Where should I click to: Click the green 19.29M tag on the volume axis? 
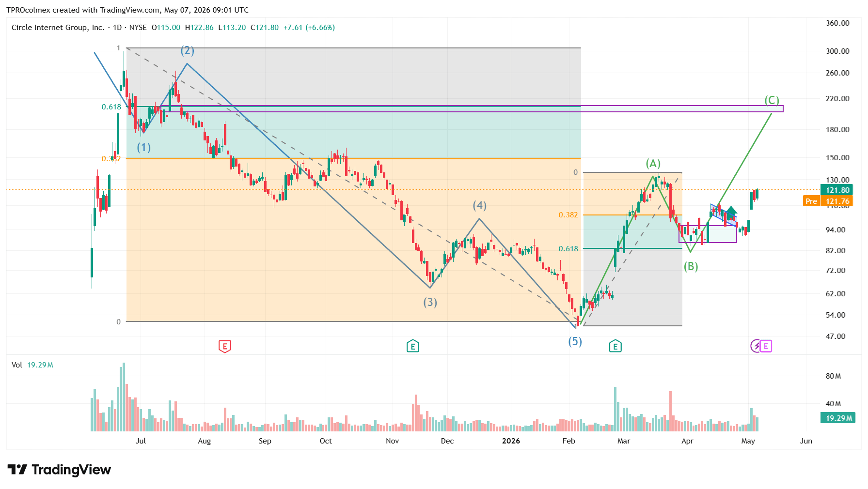(x=838, y=418)
